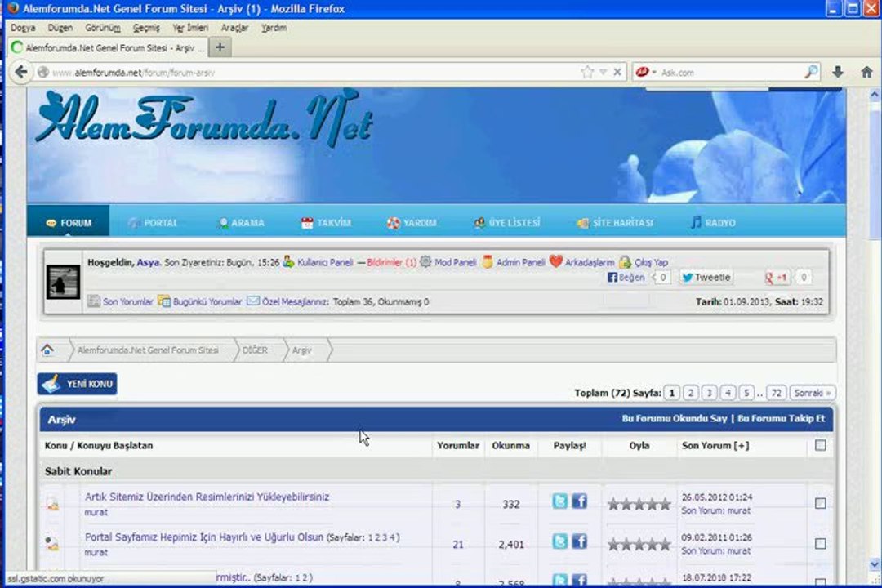Select the ARAMA navigation tab
This screenshot has height=588, width=882.
point(241,223)
